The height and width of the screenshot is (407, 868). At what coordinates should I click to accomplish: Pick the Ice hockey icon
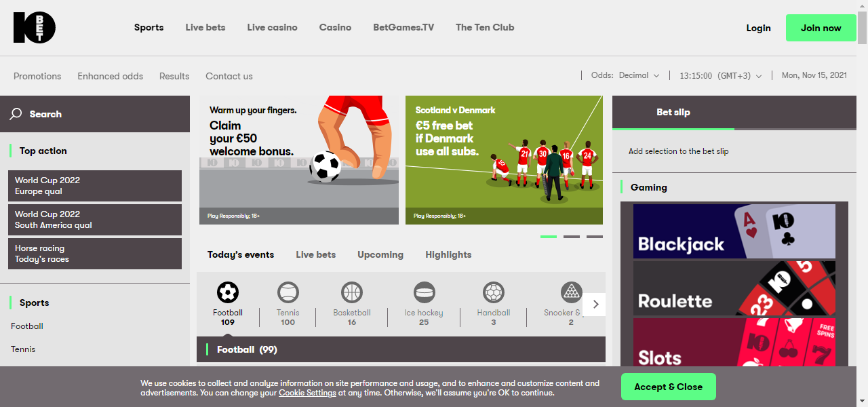(425, 293)
